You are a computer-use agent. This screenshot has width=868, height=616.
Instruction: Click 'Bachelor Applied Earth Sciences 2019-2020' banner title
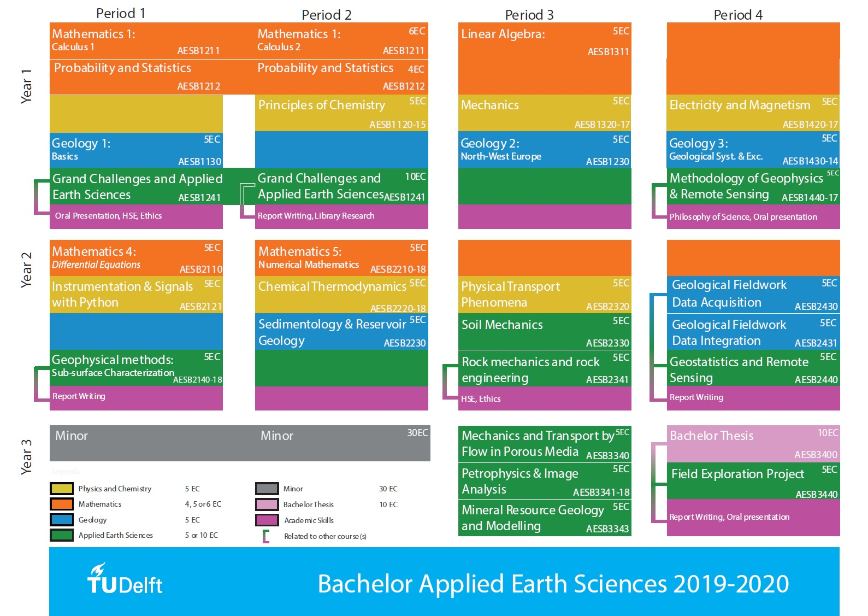point(553,584)
